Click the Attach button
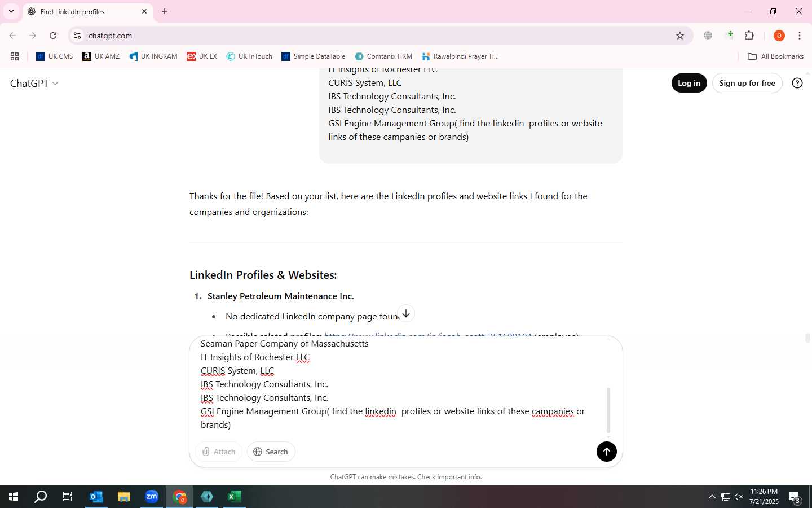 click(x=219, y=452)
